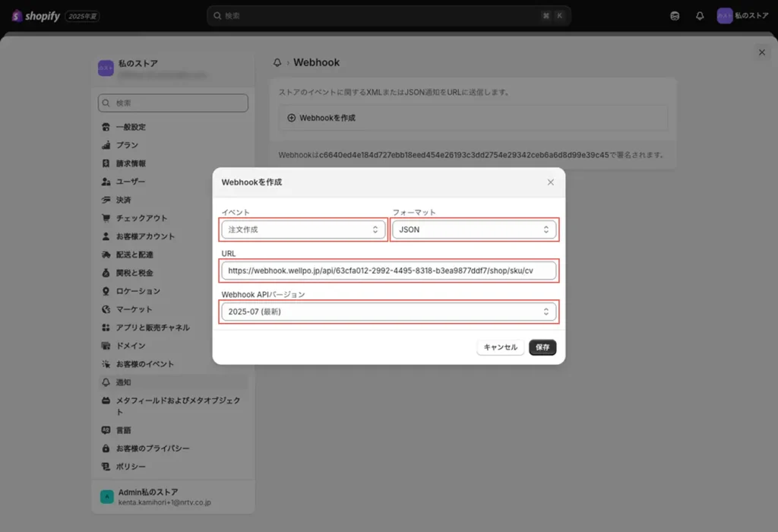The height and width of the screenshot is (532, 778).
Task: Open チェックアウト settings
Action: pyautogui.click(x=141, y=218)
